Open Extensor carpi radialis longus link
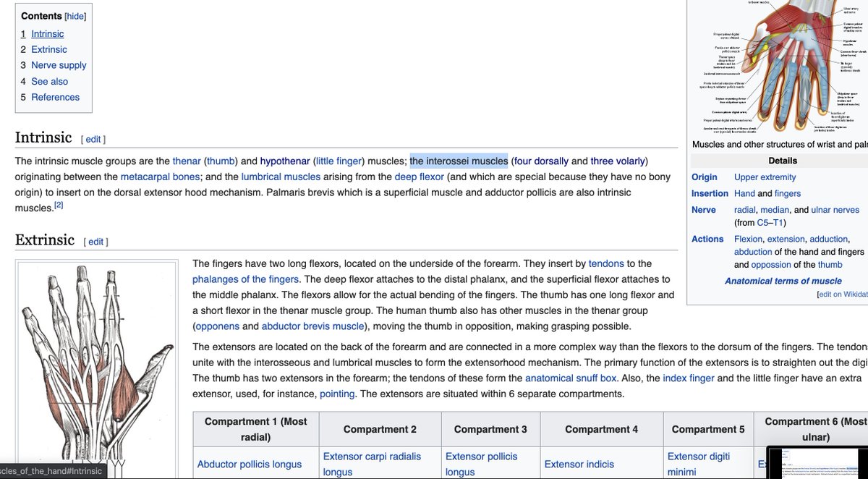Viewport: 868px width, 479px height. tap(372, 464)
